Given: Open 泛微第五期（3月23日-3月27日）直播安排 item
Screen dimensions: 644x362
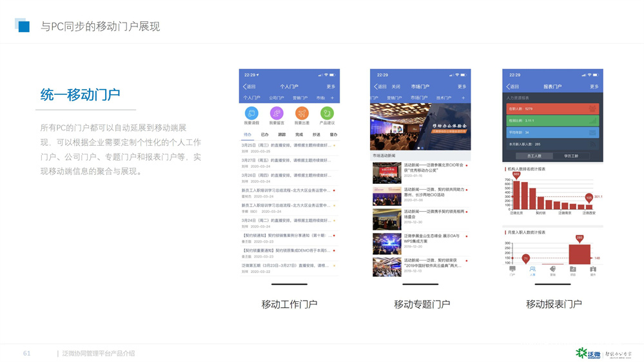Looking at the screenshot, I should coord(289,268).
